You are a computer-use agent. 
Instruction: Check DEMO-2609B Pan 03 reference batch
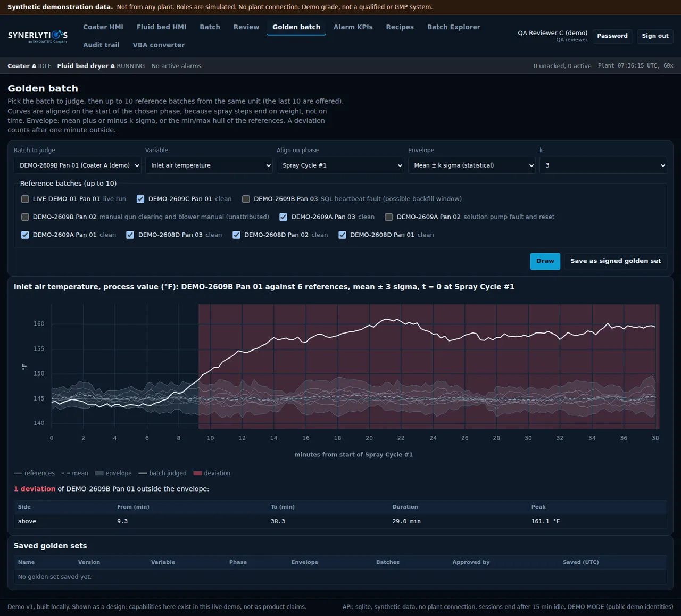click(x=246, y=199)
